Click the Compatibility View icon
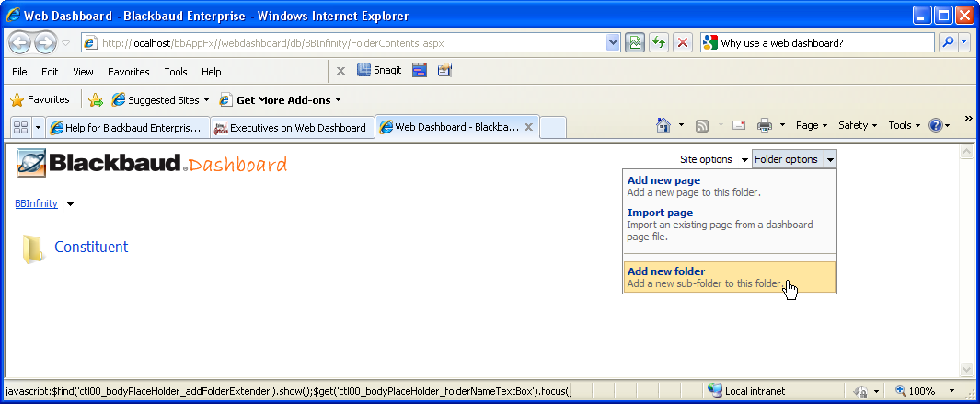Viewport: 980px width, 404px height. [634, 43]
